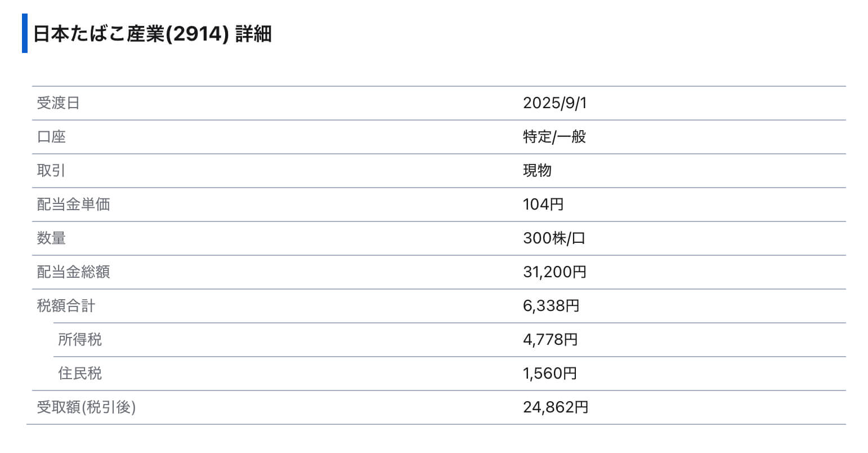868x453 pixels.
Task: Select the 口座 row label
Action: (x=51, y=137)
